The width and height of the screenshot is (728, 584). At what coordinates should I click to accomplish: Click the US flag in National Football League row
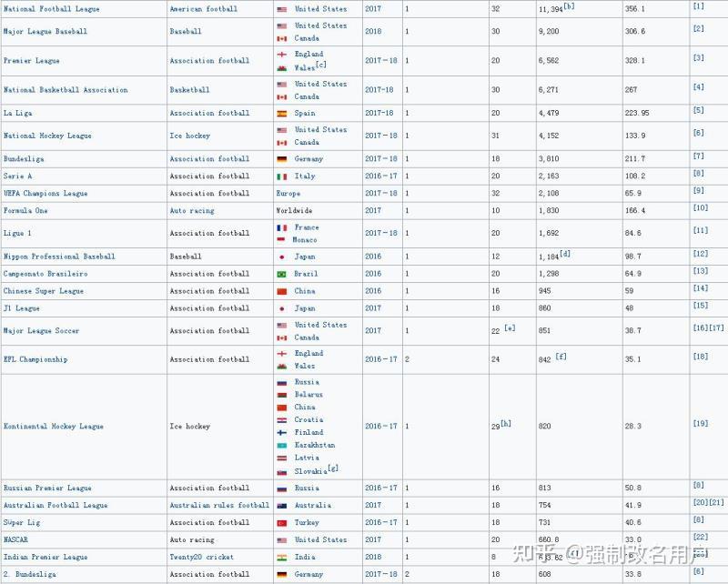click(x=282, y=9)
